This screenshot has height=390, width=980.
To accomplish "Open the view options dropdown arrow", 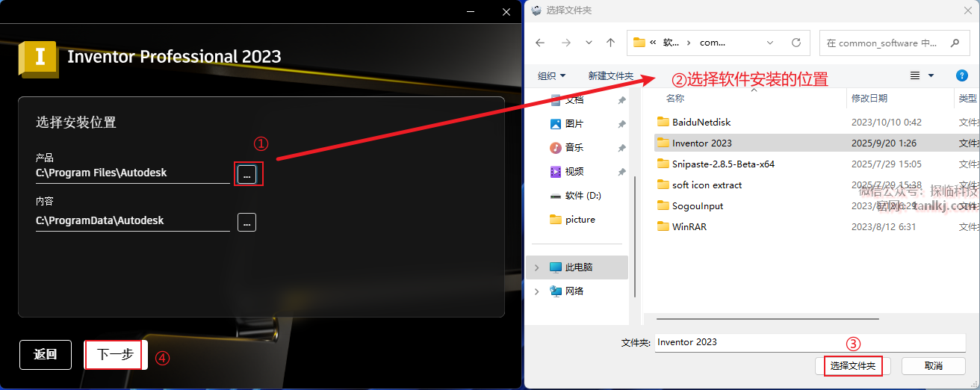I will click(x=931, y=75).
